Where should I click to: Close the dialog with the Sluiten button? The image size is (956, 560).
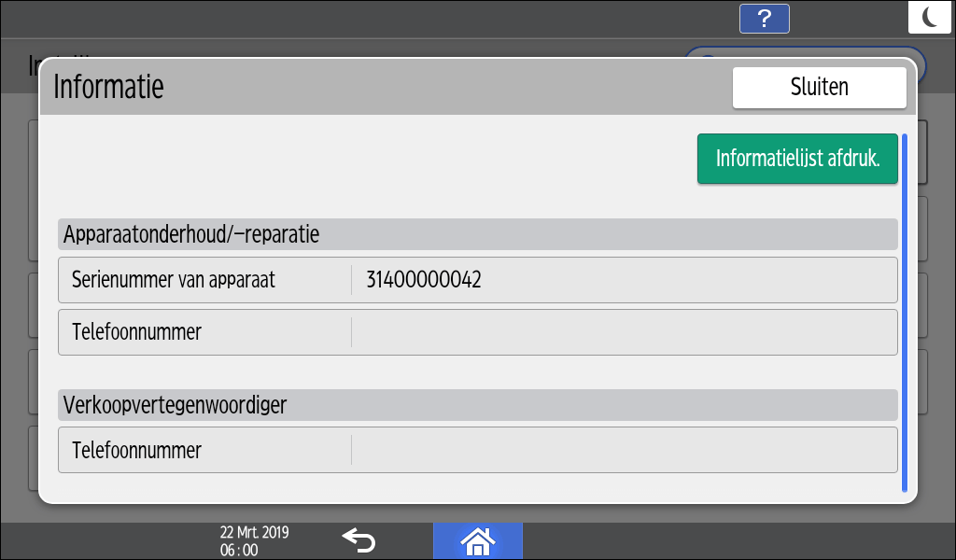pyautogui.click(x=819, y=88)
